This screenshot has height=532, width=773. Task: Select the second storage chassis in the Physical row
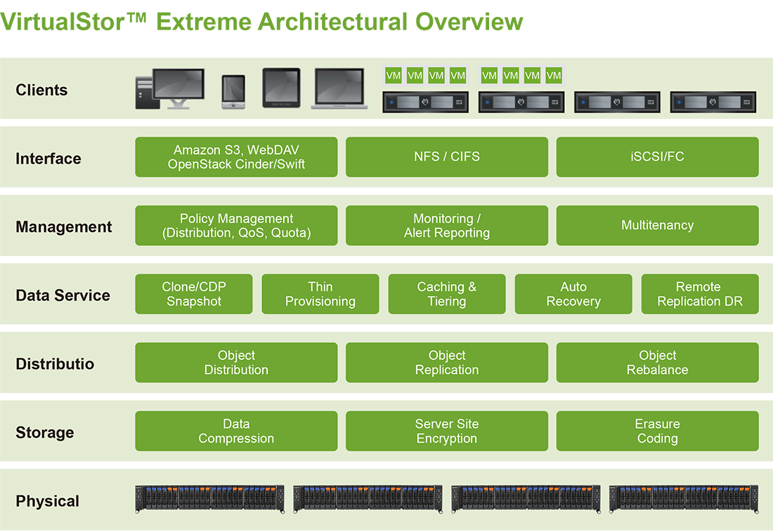(368, 499)
